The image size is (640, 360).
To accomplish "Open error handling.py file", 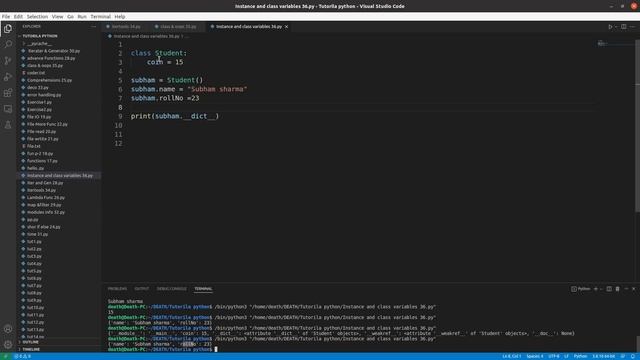I will pyautogui.click(x=44, y=95).
